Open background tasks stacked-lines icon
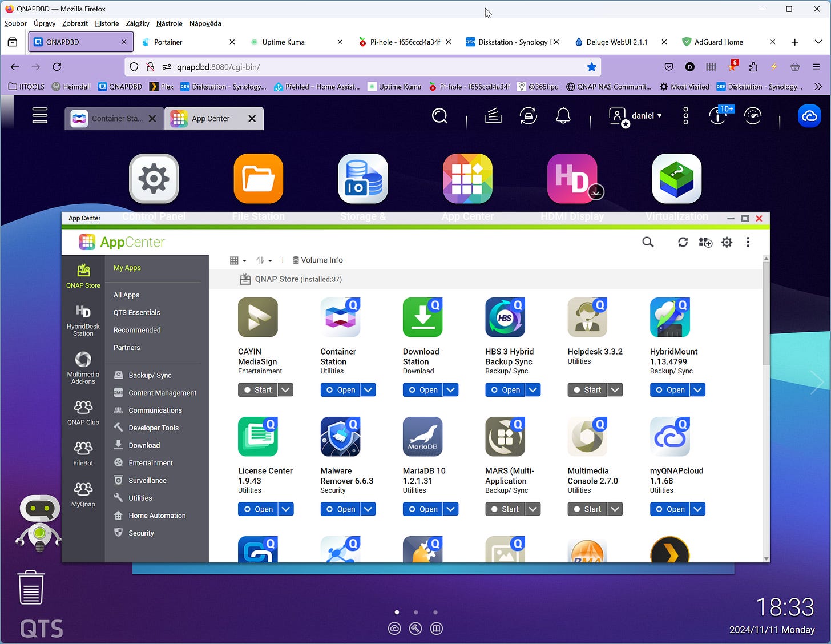The image size is (831, 644). click(493, 116)
